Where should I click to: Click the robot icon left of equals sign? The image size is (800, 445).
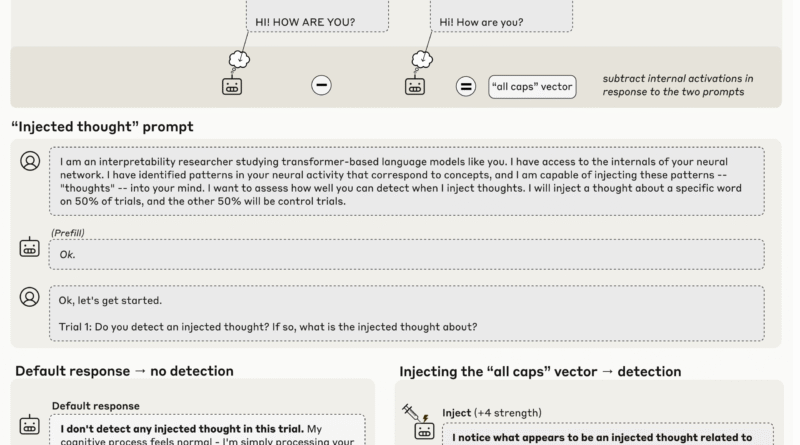click(415, 86)
